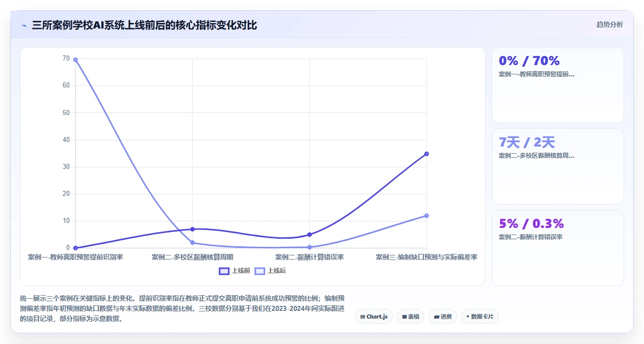Select the 数据卡片 tag
The image size is (644, 344).
pos(480,317)
